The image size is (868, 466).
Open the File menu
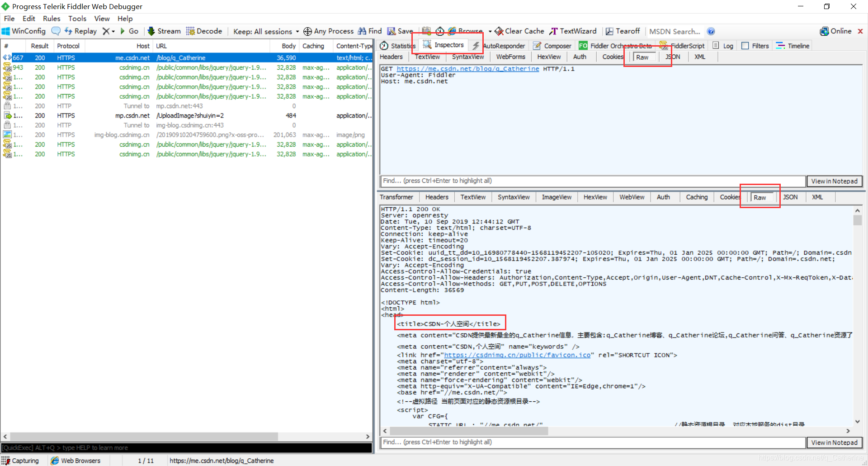[x=9, y=19]
